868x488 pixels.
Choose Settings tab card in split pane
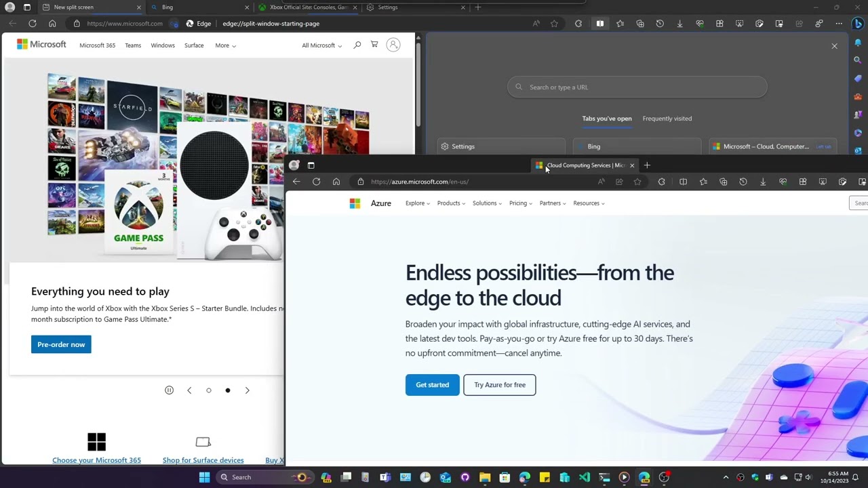pyautogui.click(x=501, y=146)
